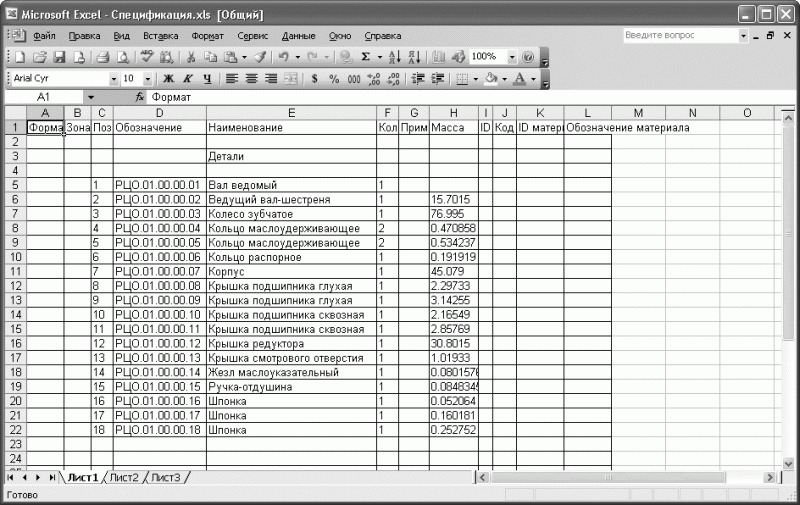Screen dimensions: 800x505
Task: Paste with the clipboard icon
Action: coord(231,57)
